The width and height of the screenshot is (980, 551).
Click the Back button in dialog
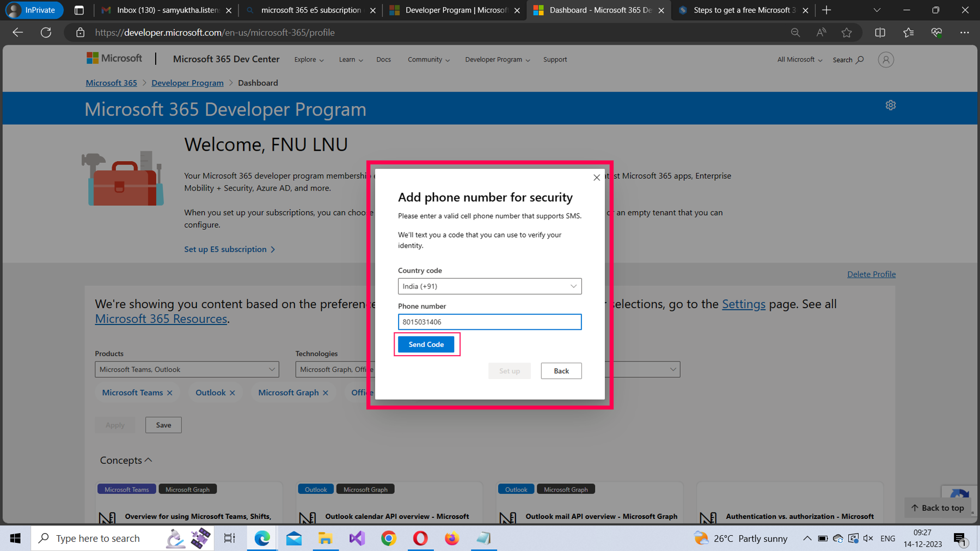tap(561, 371)
